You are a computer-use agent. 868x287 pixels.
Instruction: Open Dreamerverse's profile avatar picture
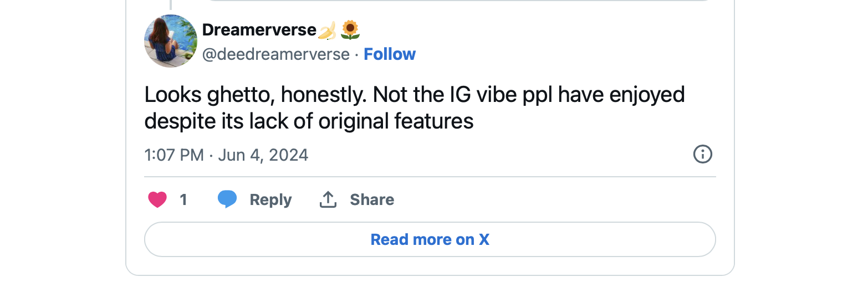pyautogui.click(x=171, y=41)
